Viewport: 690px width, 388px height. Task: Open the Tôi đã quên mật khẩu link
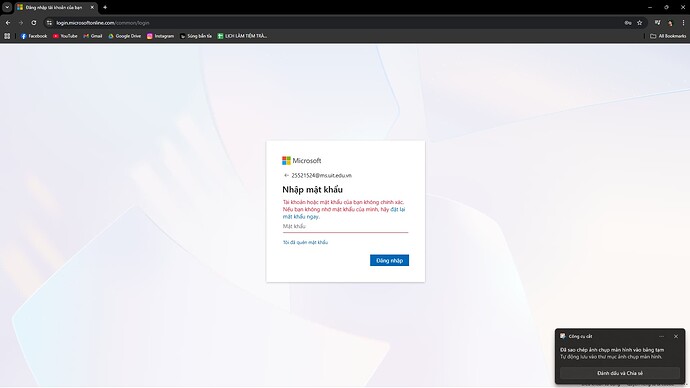click(305, 242)
